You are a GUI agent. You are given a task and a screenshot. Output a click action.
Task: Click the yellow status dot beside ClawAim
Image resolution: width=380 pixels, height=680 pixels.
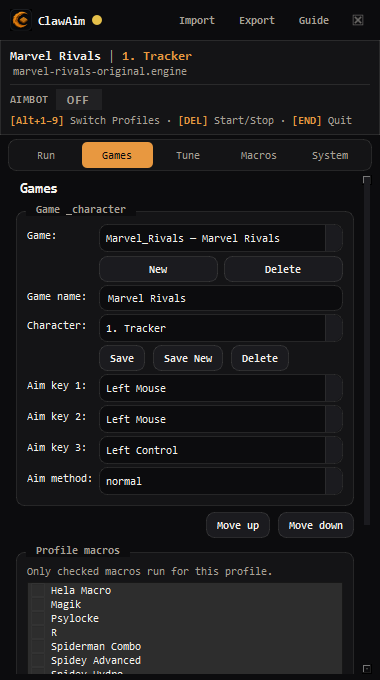[x=97, y=20]
